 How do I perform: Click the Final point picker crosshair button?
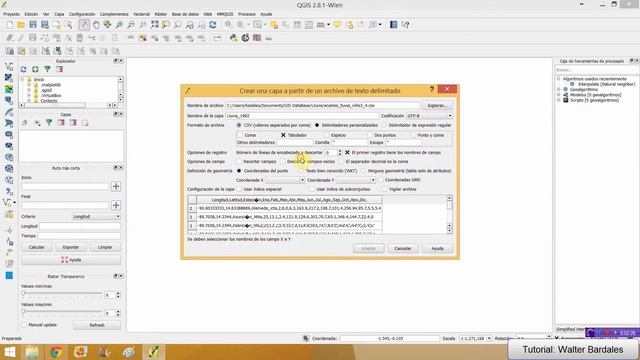click(116, 205)
